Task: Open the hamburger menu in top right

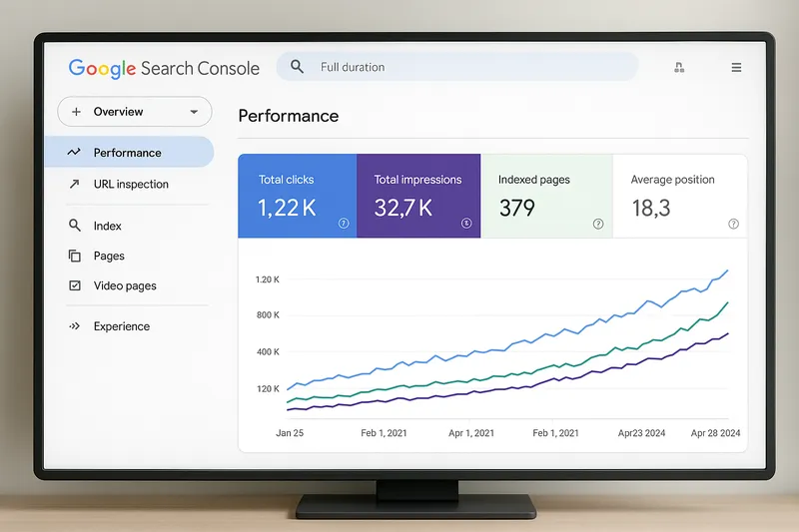Action: tap(736, 67)
